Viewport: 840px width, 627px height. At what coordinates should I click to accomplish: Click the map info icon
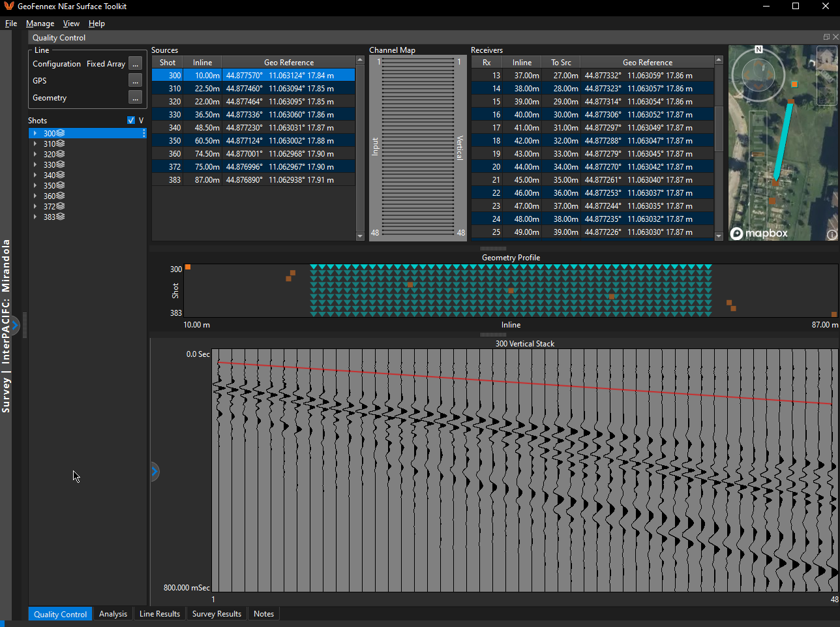tap(832, 235)
